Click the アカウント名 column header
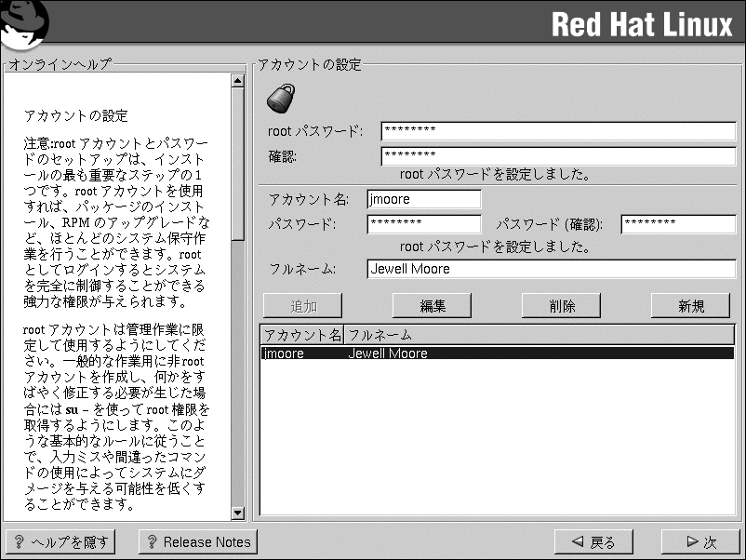The image size is (746, 560). pyautogui.click(x=302, y=335)
